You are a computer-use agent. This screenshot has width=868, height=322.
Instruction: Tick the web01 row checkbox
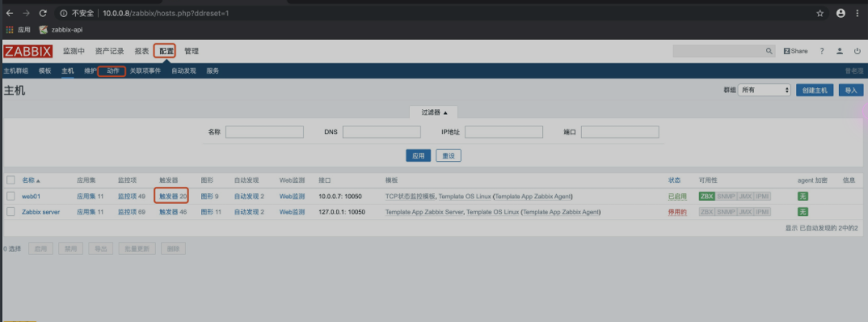point(11,196)
